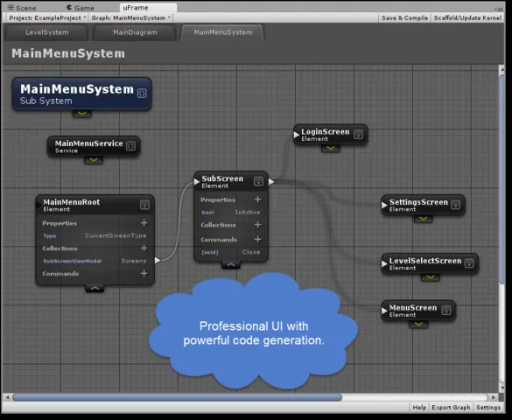This screenshot has width=512, height=420.
Task: Click the MainMenuService node title
Action: (88, 143)
